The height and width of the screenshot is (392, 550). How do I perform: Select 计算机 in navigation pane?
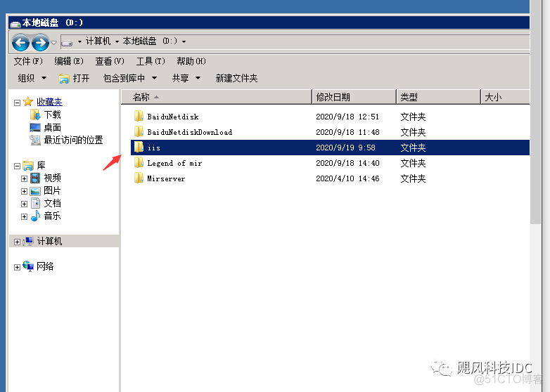pyautogui.click(x=49, y=241)
